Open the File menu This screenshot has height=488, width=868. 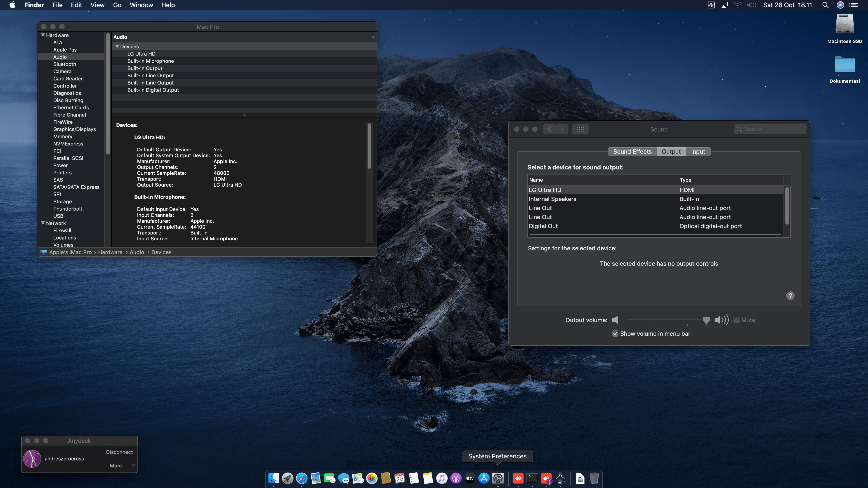pyautogui.click(x=58, y=5)
